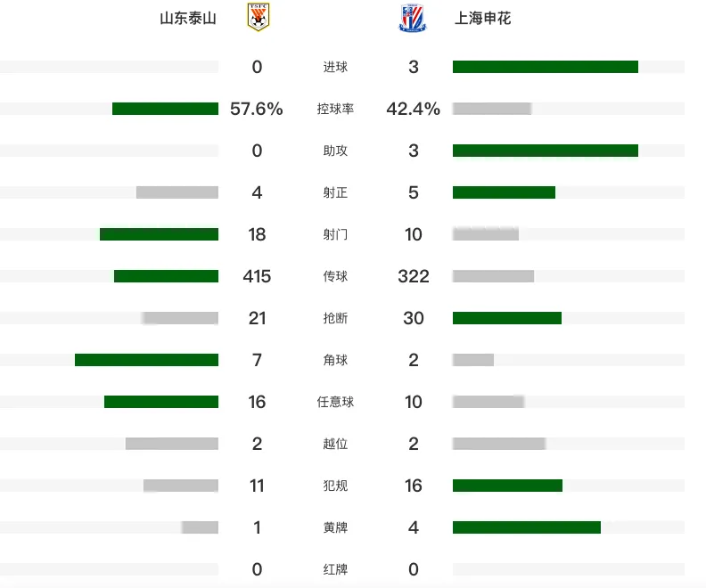Click the Shanghai Shenhua team crest
The height and width of the screenshot is (588, 706).
pyautogui.click(x=413, y=18)
